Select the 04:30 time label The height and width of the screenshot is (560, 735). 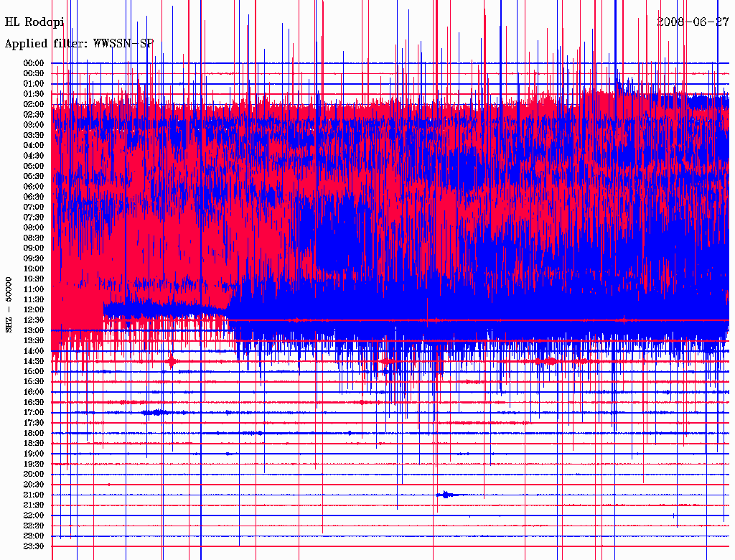point(34,156)
